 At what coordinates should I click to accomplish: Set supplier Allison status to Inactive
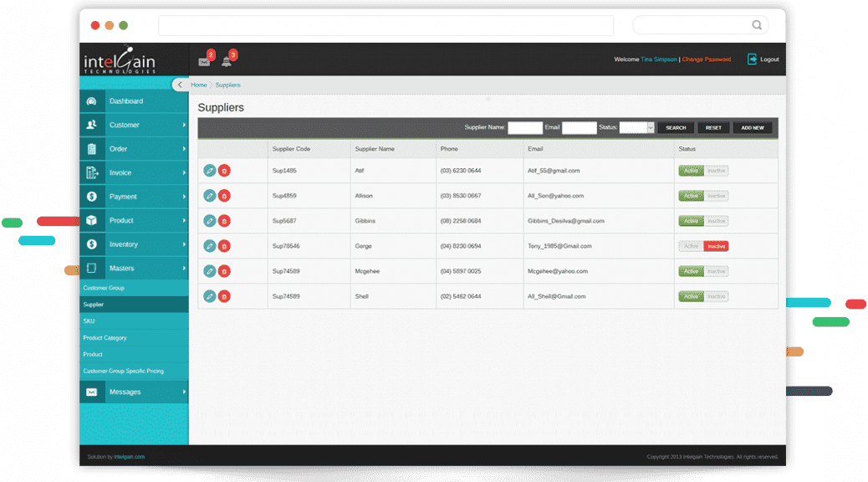[717, 196]
